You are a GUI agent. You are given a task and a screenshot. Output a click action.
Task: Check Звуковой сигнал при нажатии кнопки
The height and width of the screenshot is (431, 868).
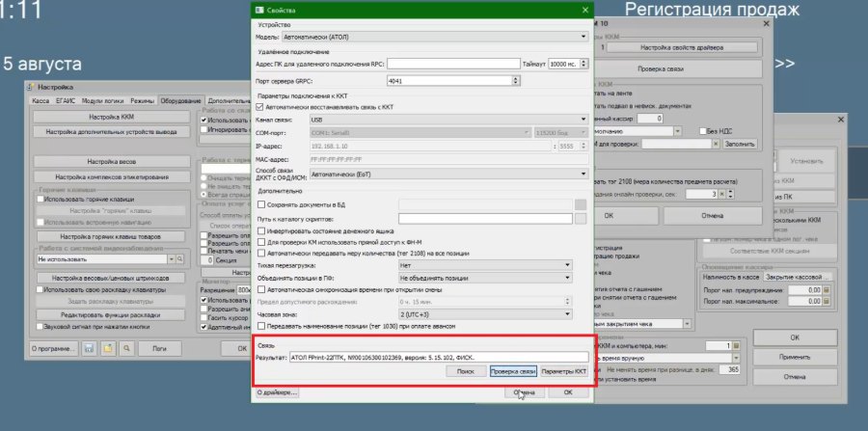click(x=40, y=327)
